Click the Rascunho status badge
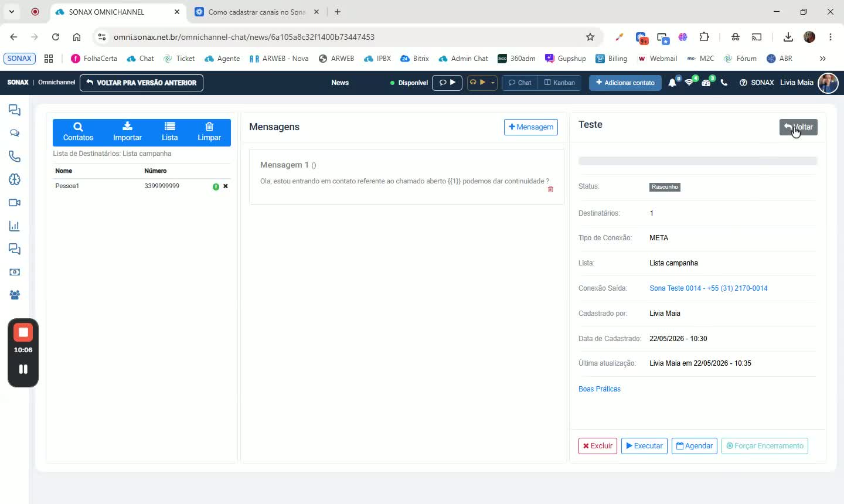Screen dimensions: 844x504 tap(665, 187)
